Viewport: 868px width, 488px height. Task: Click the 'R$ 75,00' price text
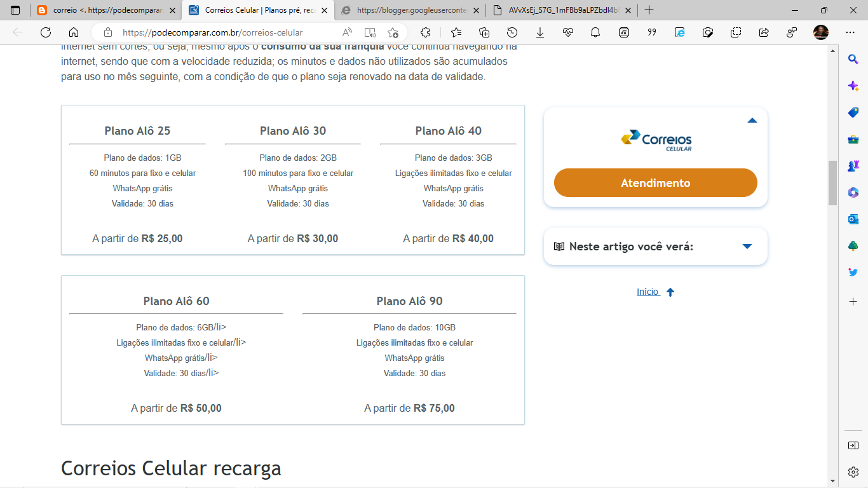(x=434, y=409)
